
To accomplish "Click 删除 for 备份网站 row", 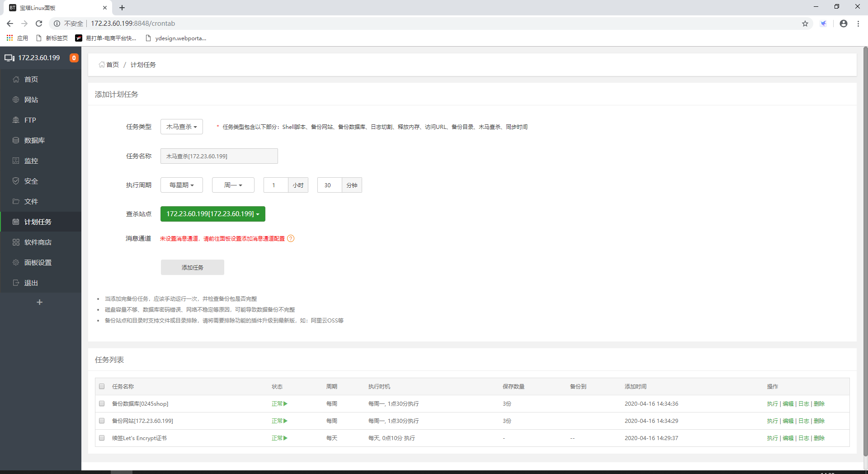I will [x=819, y=421].
